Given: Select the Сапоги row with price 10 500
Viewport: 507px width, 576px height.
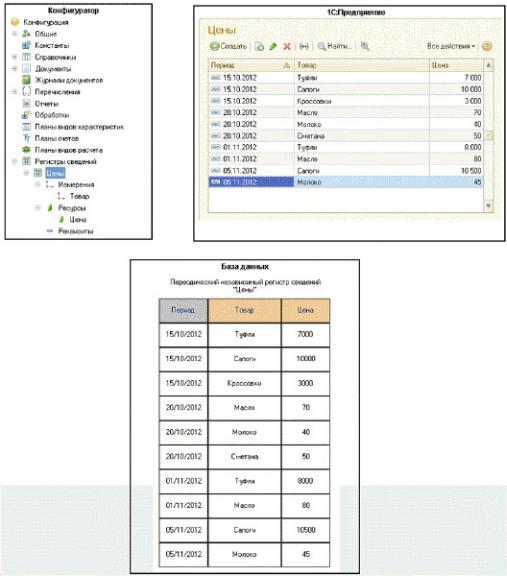Looking at the screenshot, I should [x=346, y=171].
